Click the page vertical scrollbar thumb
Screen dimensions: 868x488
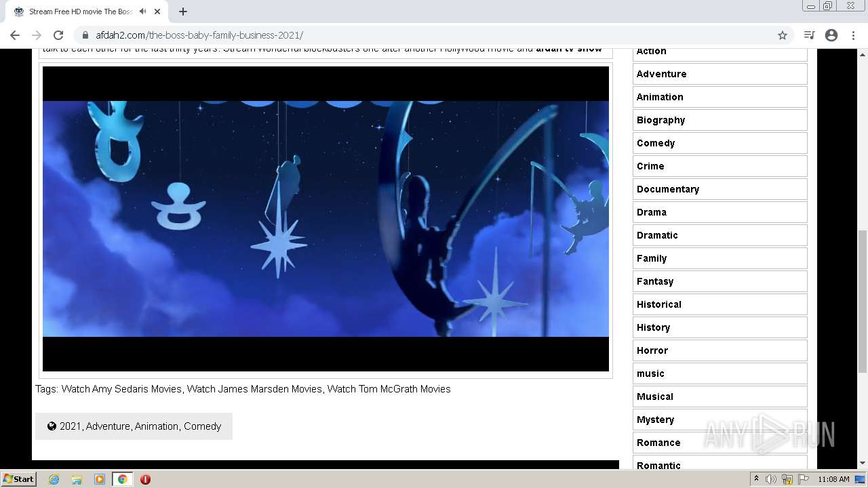point(863,301)
